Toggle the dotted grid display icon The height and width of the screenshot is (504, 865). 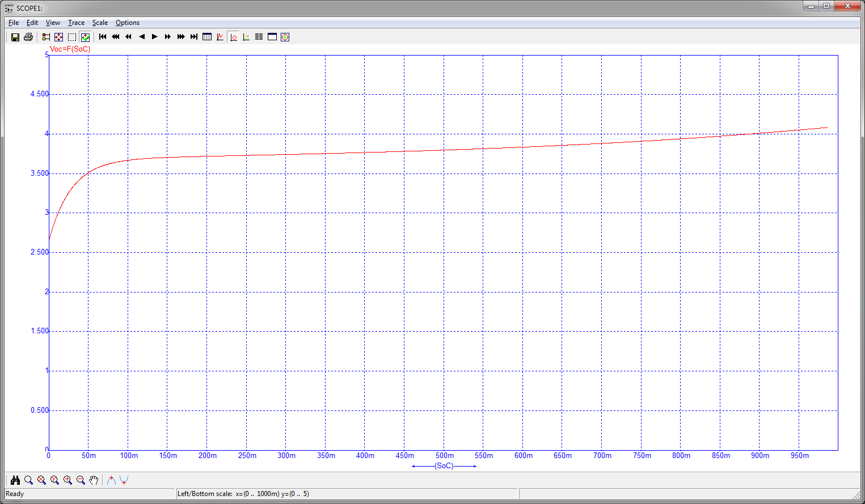246,37
